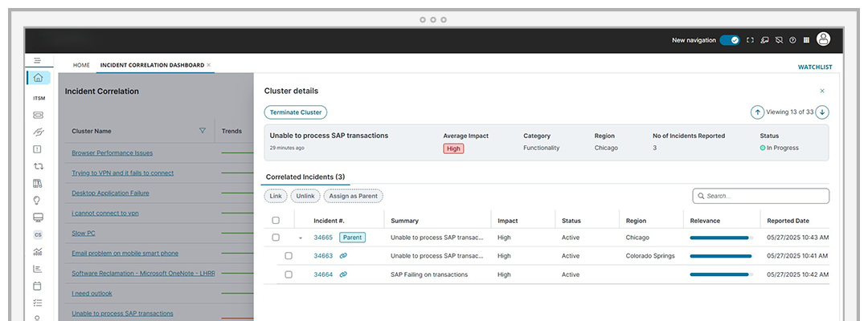
Task: Collapse the parent incident 34665 row
Action: tap(301, 238)
